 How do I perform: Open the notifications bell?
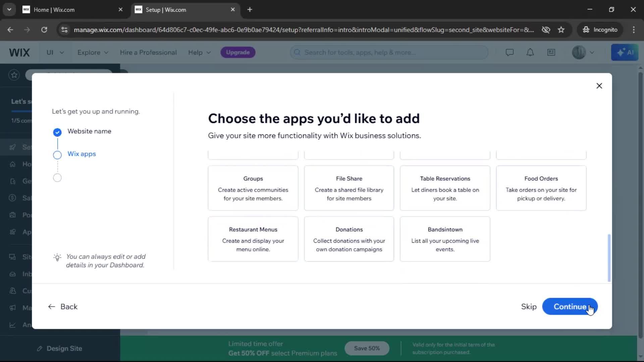point(530,52)
